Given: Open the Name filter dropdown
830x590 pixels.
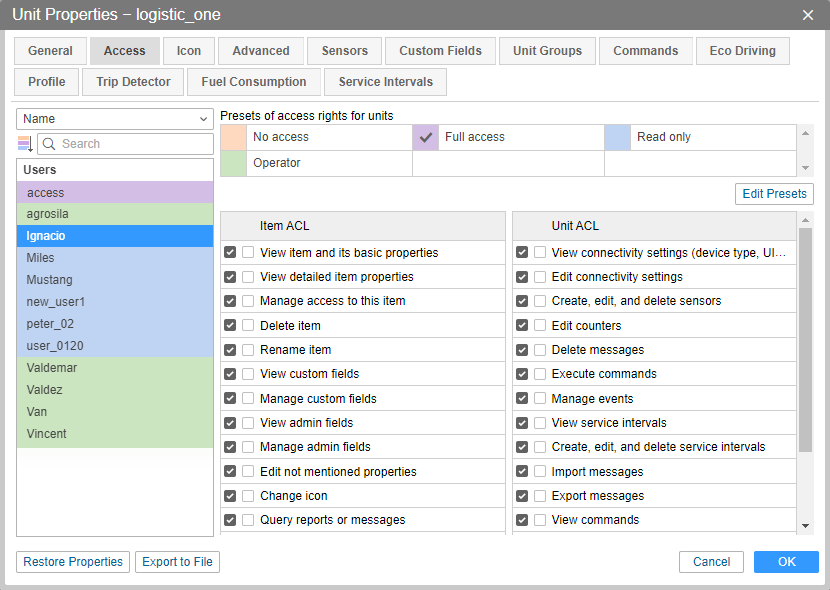Looking at the screenshot, I should tap(115, 119).
